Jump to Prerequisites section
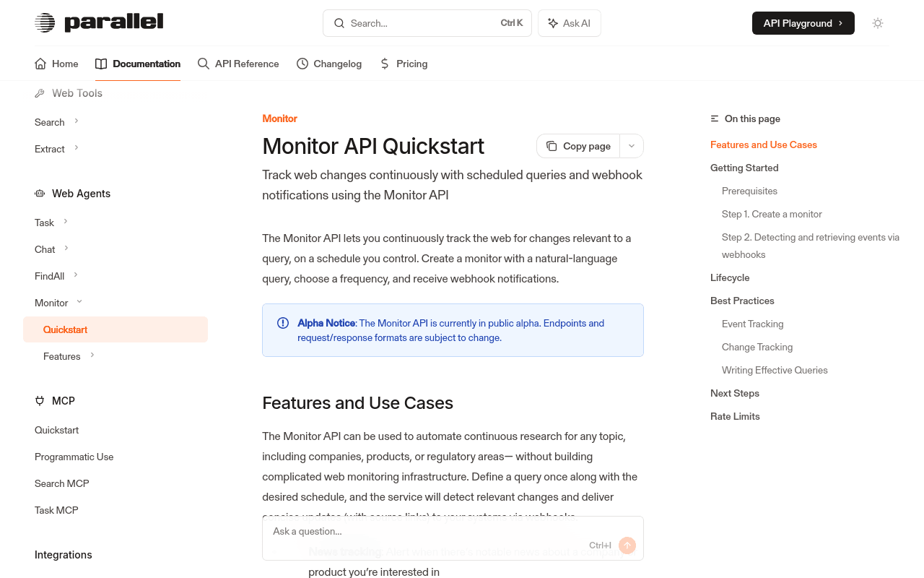 coord(749,191)
